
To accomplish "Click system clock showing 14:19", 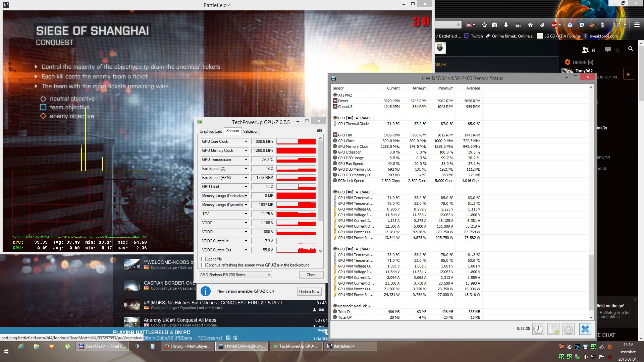I will pyautogui.click(x=628, y=345).
